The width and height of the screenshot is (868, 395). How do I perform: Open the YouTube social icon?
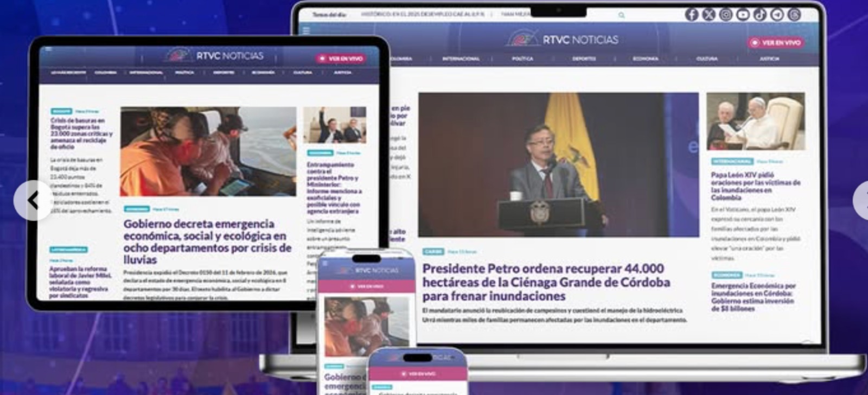tap(743, 15)
